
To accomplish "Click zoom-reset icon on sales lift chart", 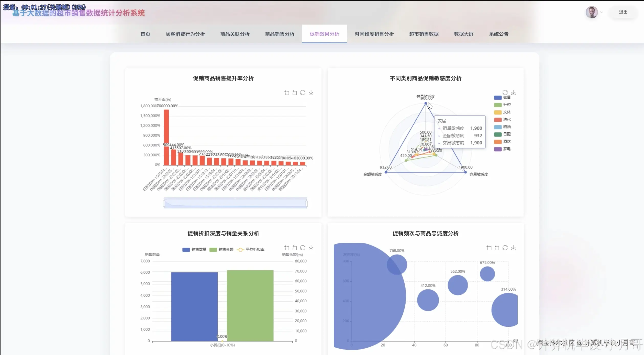I will pyautogui.click(x=295, y=93).
